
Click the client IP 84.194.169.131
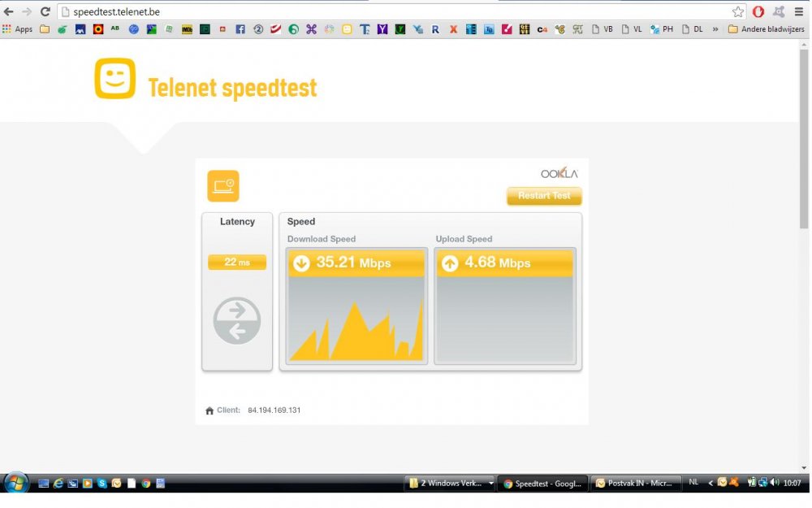(x=274, y=410)
